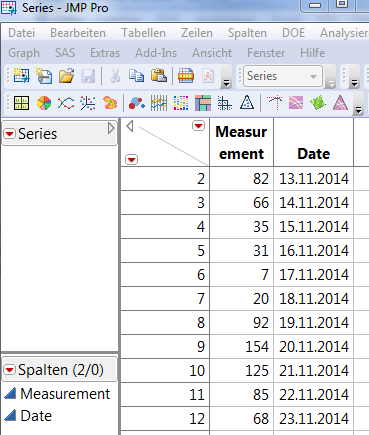Screen dimensions: 369x435
Task: Open overflow arrow on graph toolbar
Action: (x=359, y=110)
